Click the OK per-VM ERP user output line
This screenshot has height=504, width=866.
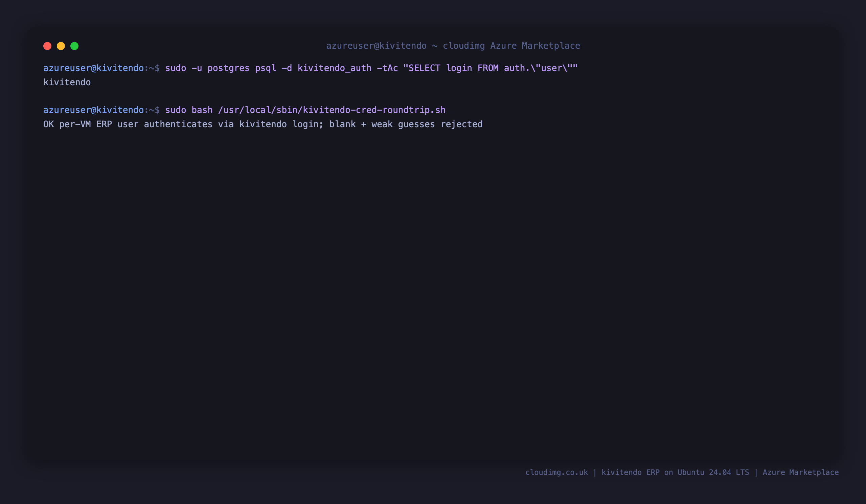(263, 124)
